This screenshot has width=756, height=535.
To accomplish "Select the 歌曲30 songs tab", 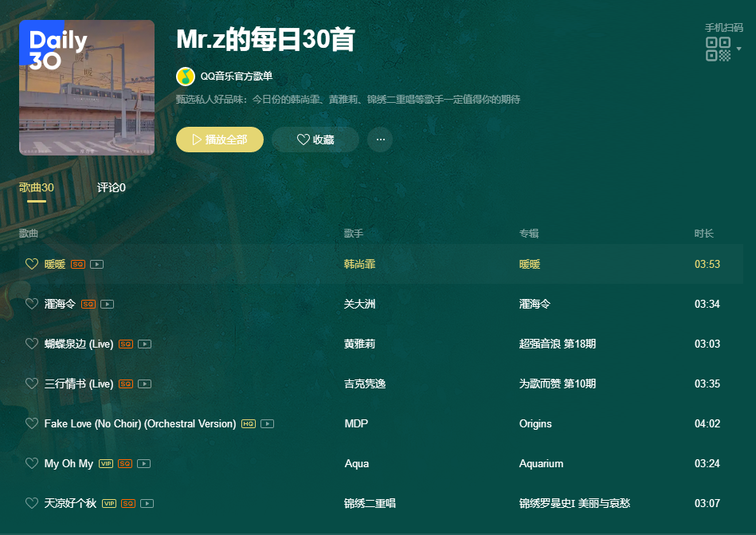I will (x=37, y=187).
